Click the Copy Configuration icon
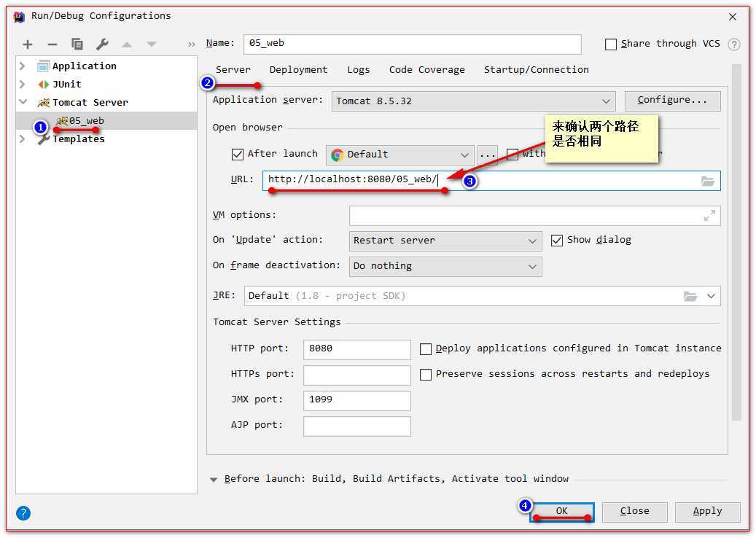The height and width of the screenshot is (538, 756). 77,44
